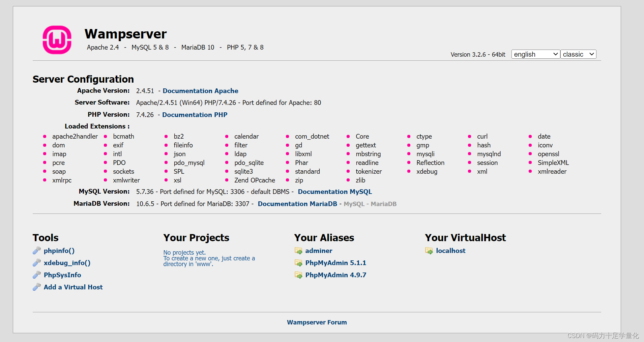Screen dimensions: 644x342
Task: Click the tokenizer extension entry
Action: pos(369,171)
